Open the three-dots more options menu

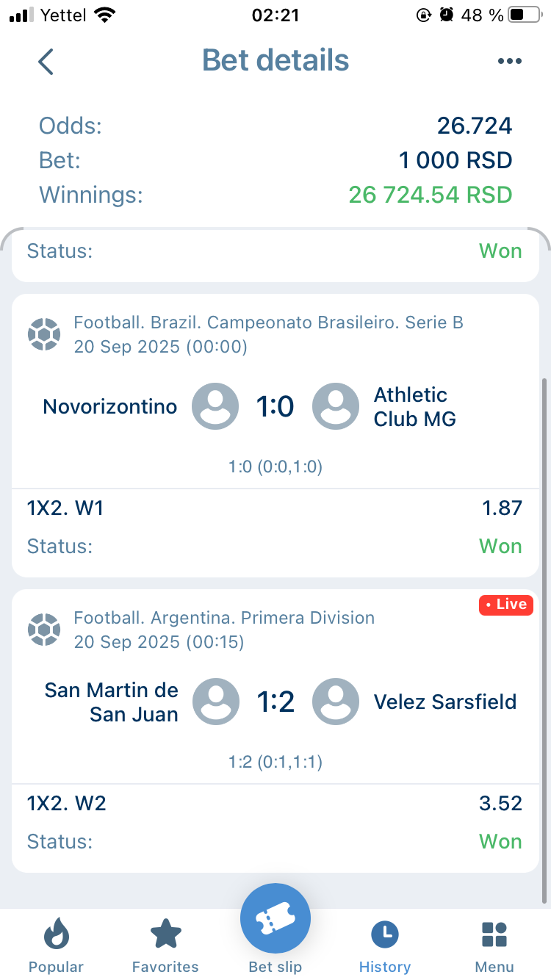click(x=509, y=62)
